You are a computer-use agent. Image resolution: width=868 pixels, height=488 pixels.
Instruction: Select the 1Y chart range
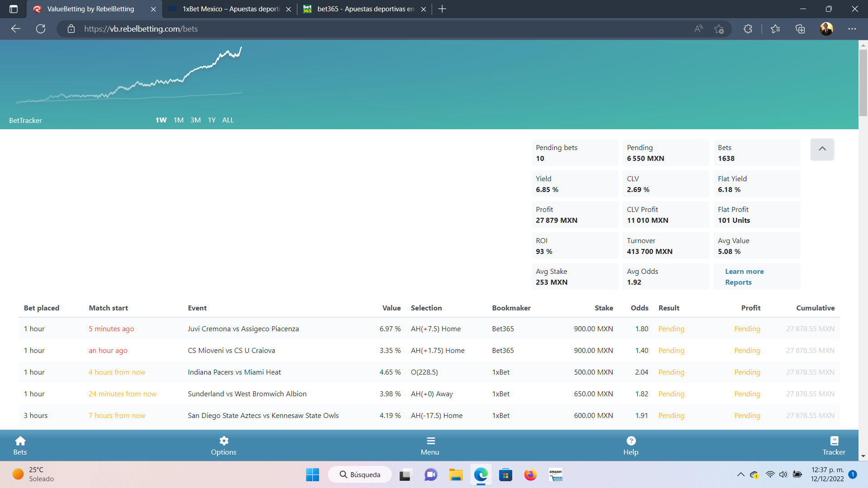(212, 120)
